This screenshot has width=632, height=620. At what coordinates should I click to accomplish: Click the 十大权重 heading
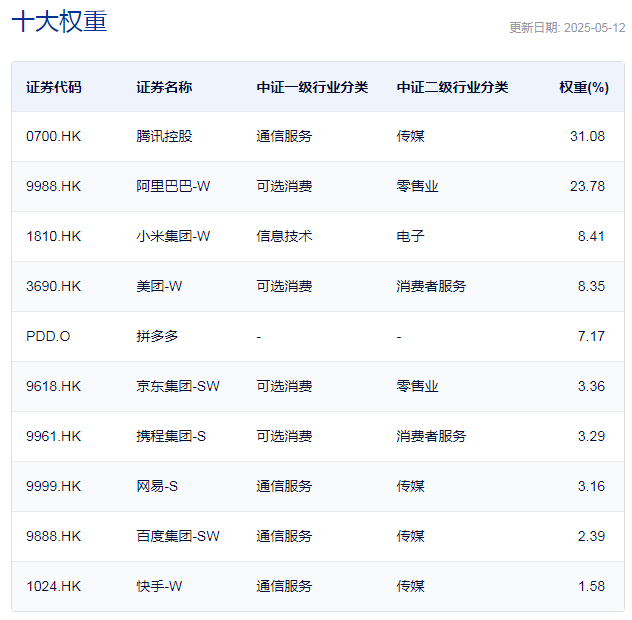59,22
